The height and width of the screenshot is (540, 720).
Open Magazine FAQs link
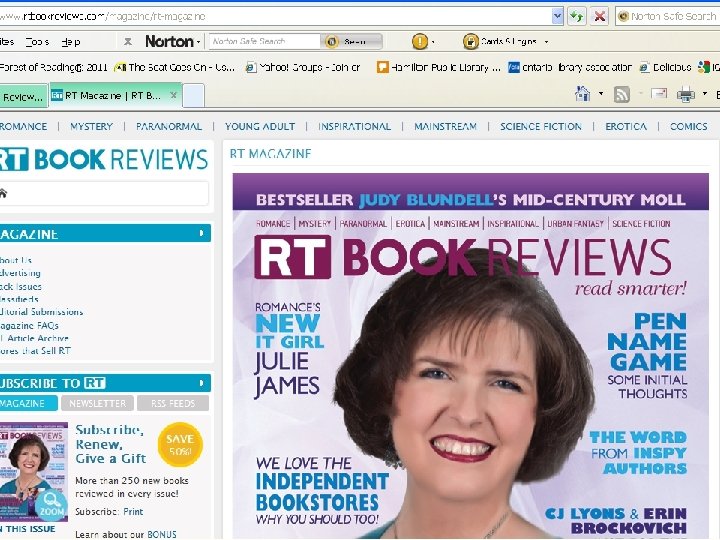[29, 325]
